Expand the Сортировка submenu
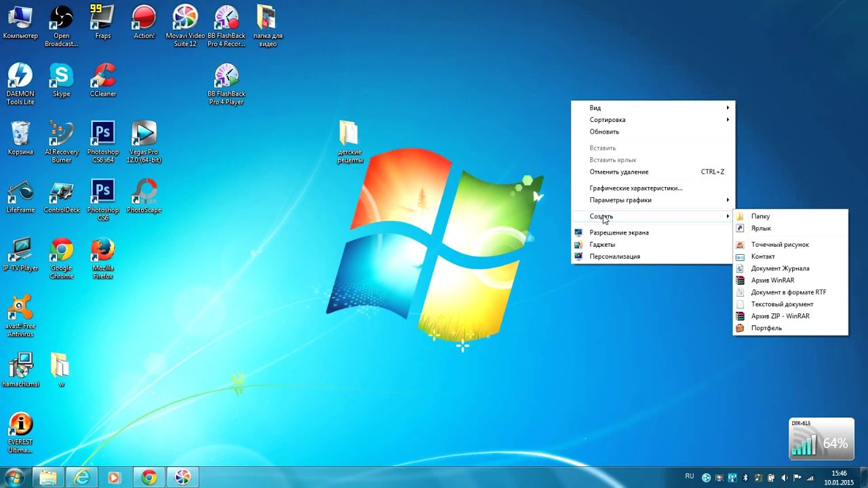 point(653,120)
